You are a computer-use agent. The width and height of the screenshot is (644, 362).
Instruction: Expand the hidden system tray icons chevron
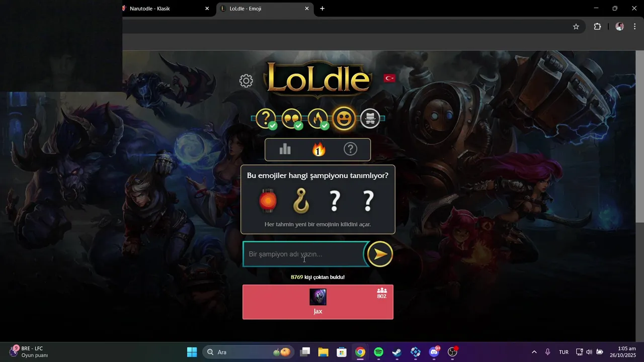pos(534,352)
